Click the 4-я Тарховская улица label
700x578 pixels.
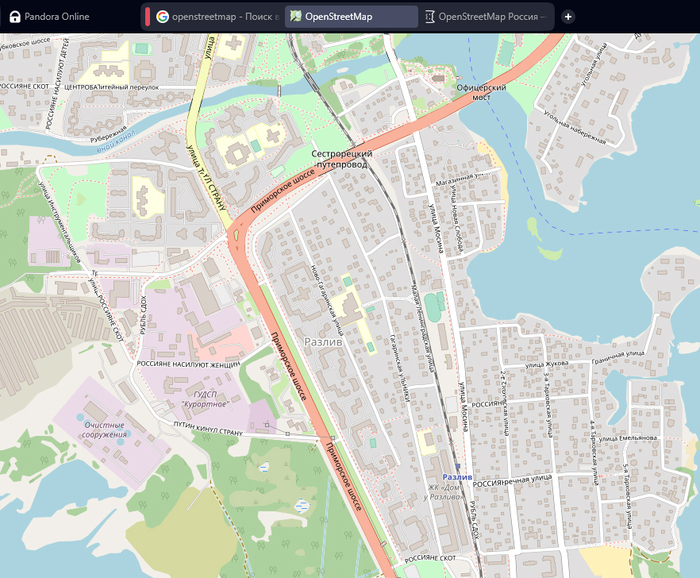[x=593, y=452]
